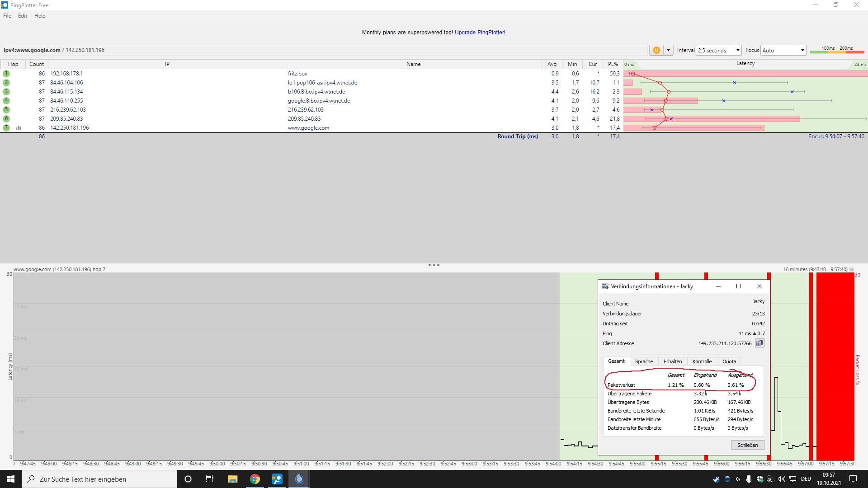Open the dropdown arrow beside the pause button
This screenshot has width=868, height=488.
[x=668, y=50]
